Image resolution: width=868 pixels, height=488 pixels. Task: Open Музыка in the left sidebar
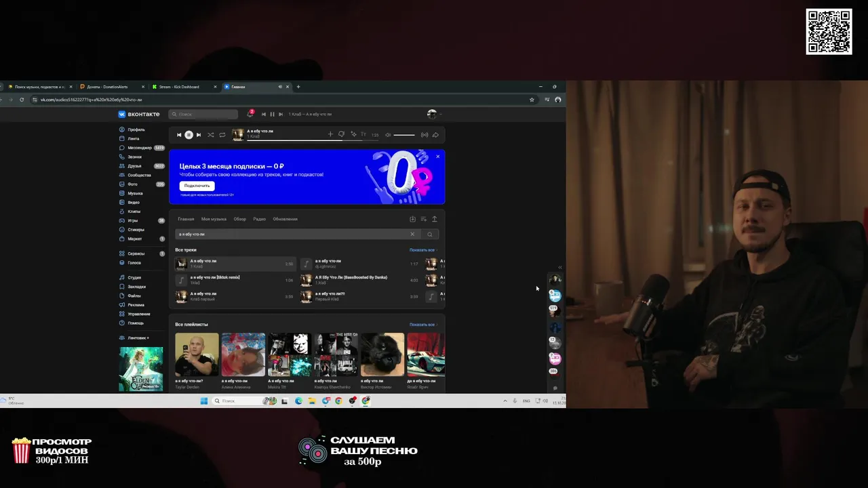click(x=131, y=193)
